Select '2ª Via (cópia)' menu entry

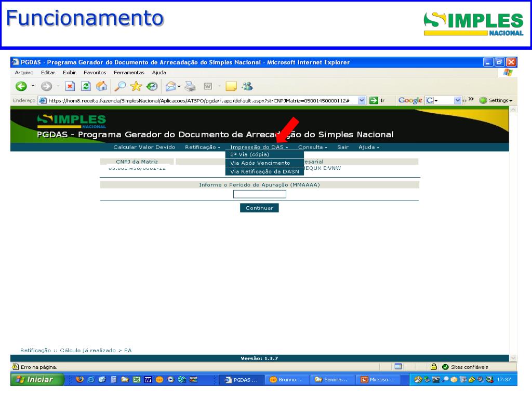point(250,154)
